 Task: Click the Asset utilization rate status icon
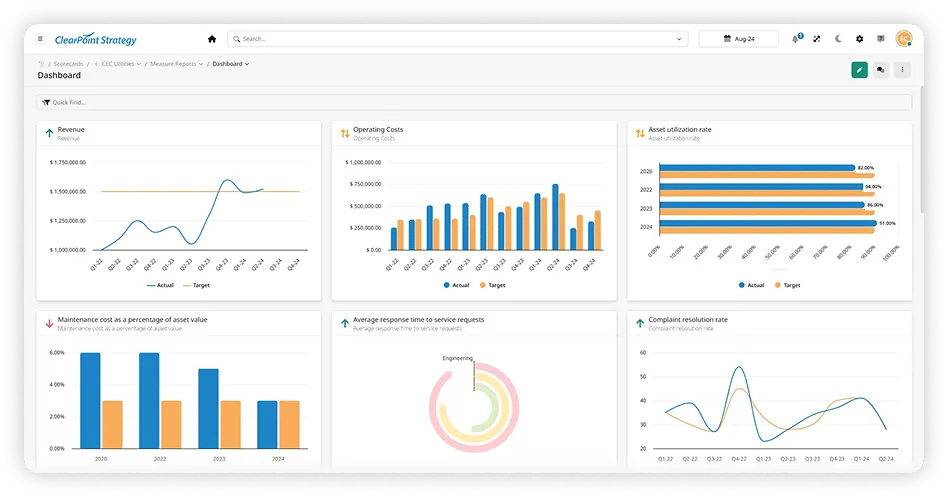pos(640,133)
